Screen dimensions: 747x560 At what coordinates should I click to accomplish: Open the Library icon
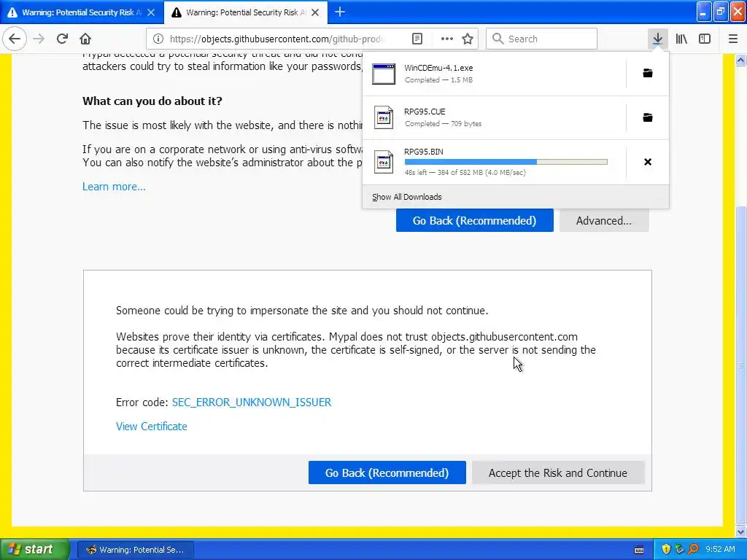[681, 39]
